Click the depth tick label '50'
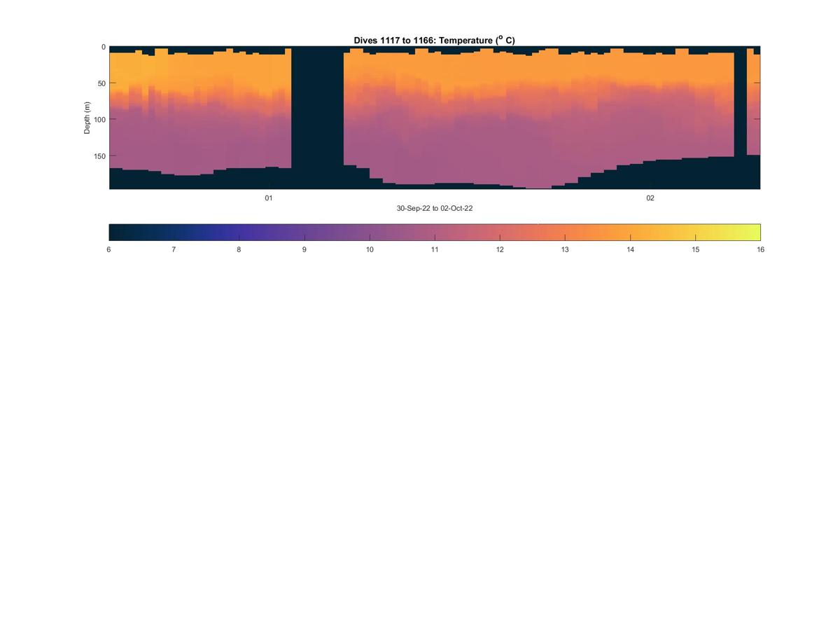Viewport: 840px width, 620px height. click(x=101, y=83)
